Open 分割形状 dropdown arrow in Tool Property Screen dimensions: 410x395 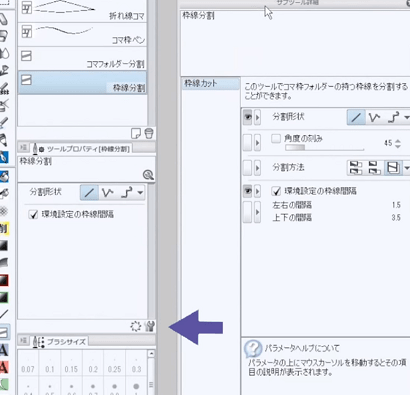pos(140,193)
